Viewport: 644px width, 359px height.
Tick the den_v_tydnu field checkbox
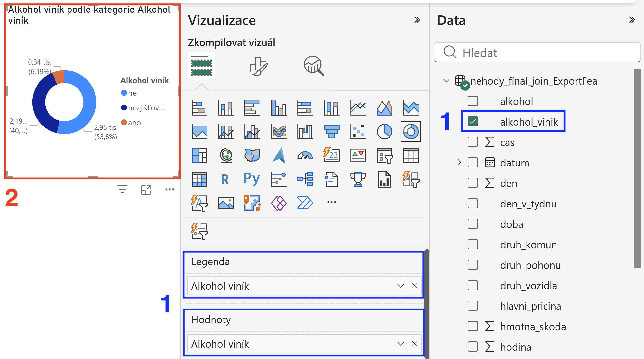tap(472, 203)
